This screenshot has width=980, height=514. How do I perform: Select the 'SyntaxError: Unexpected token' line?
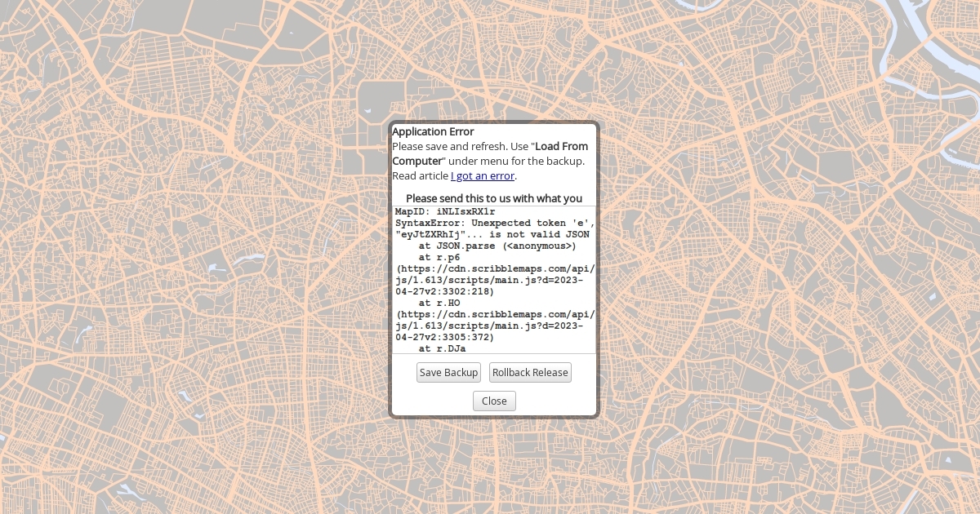click(496, 223)
